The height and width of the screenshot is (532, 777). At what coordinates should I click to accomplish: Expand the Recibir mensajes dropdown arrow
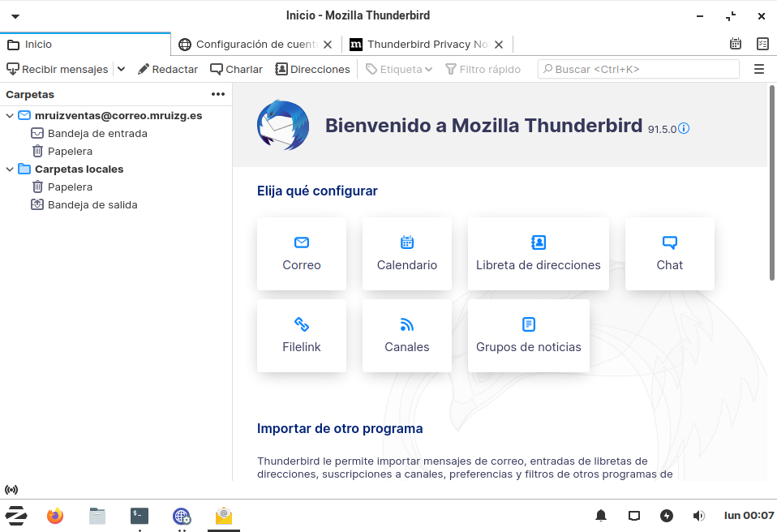point(122,70)
